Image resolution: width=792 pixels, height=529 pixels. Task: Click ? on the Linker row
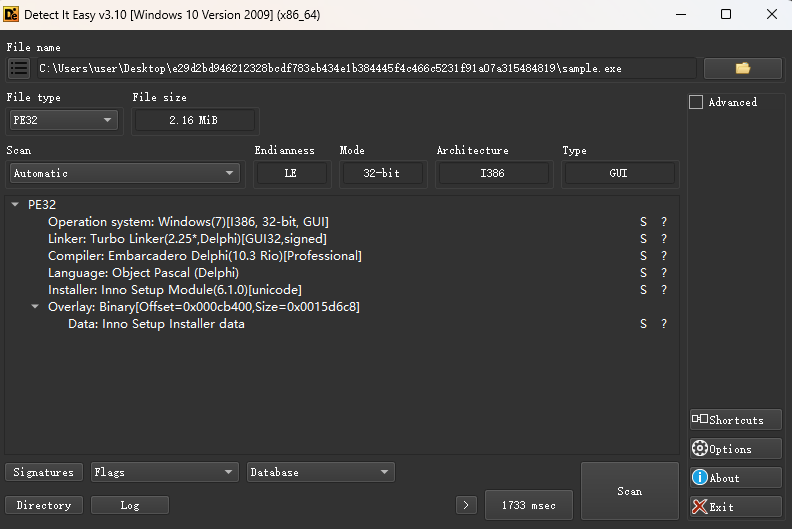tap(664, 239)
